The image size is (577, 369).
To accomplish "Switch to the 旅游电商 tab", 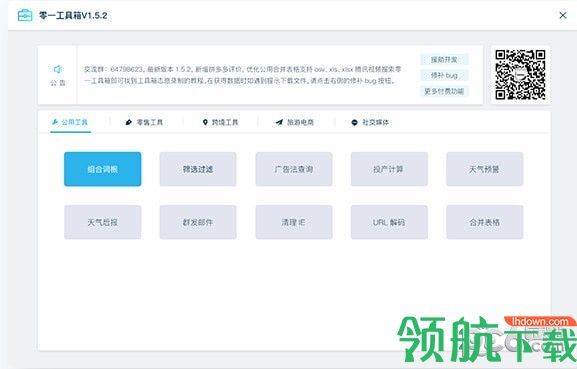I will pos(295,122).
